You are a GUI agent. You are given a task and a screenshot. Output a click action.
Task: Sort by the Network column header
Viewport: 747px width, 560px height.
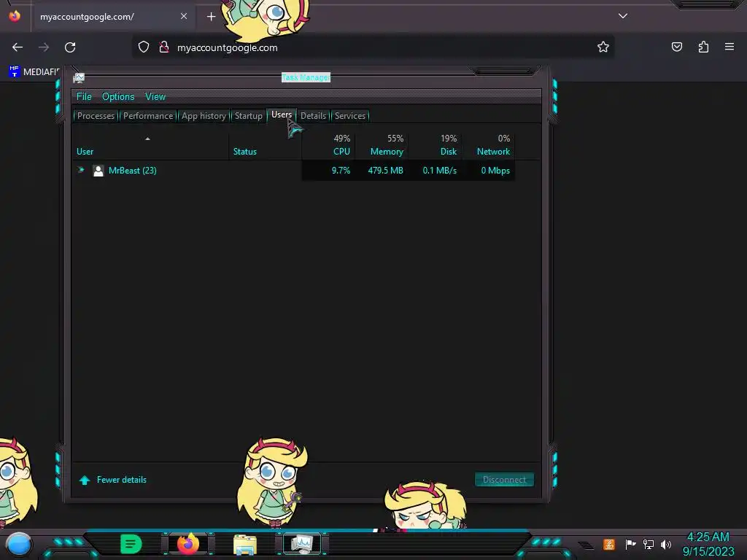click(x=489, y=146)
